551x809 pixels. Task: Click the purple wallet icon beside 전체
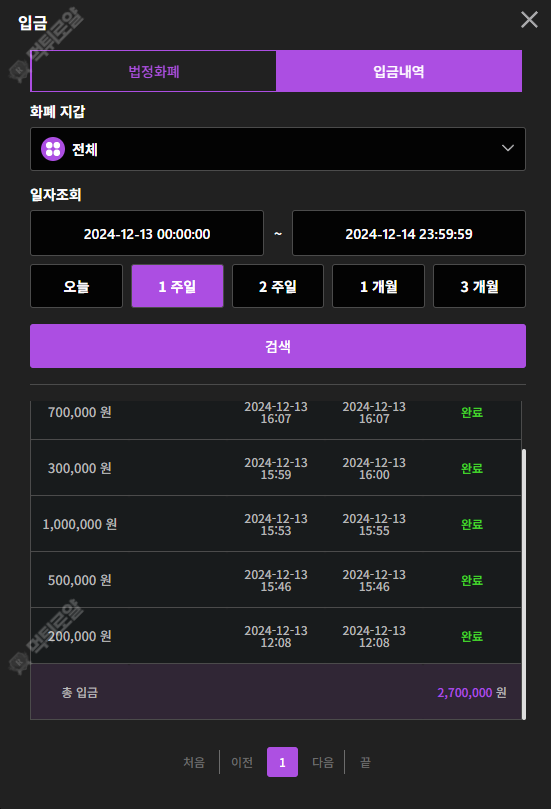pos(53,149)
